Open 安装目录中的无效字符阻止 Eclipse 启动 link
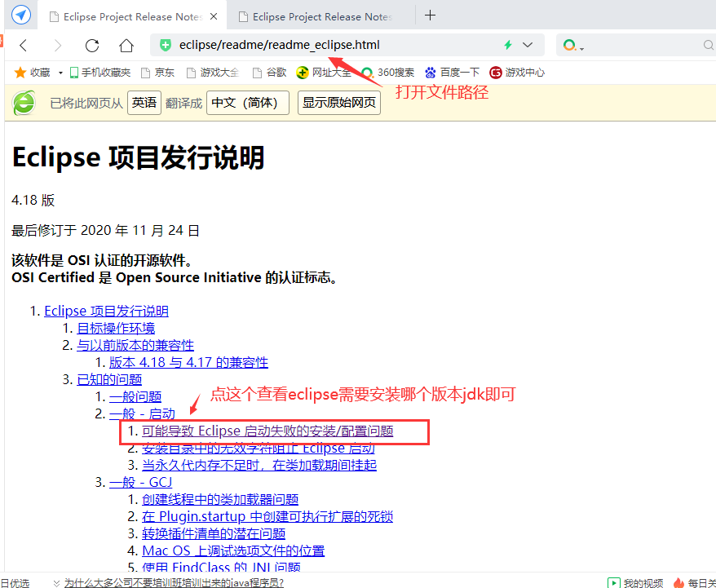The image size is (716, 588). [x=259, y=448]
